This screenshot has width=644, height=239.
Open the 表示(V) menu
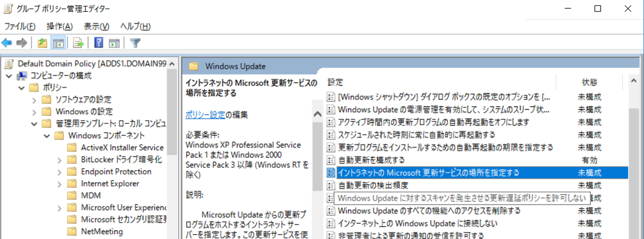point(97,26)
